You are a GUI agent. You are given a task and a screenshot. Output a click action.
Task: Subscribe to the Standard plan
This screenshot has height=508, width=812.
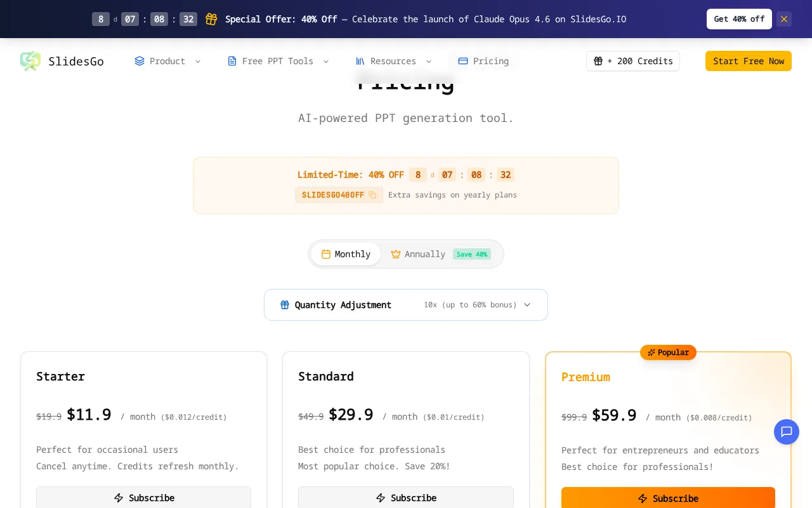tap(406, 498)
